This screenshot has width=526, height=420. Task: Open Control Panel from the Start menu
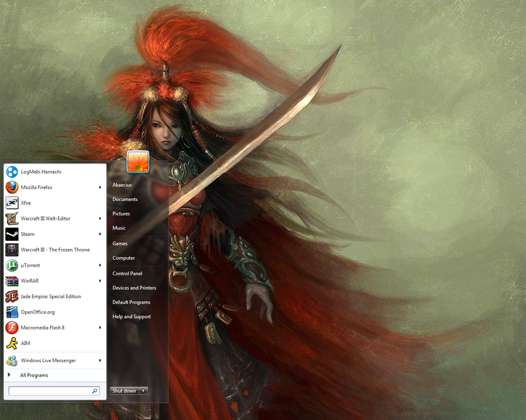click(127, 274)
